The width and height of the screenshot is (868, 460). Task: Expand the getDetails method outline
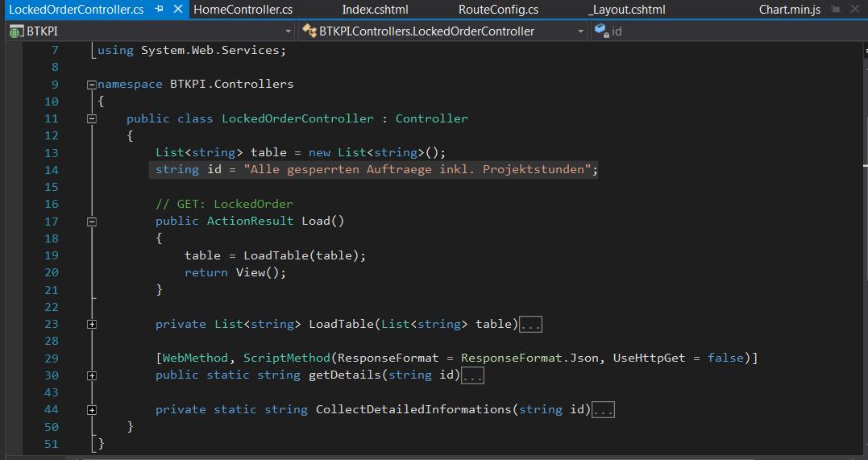(92, 376)
